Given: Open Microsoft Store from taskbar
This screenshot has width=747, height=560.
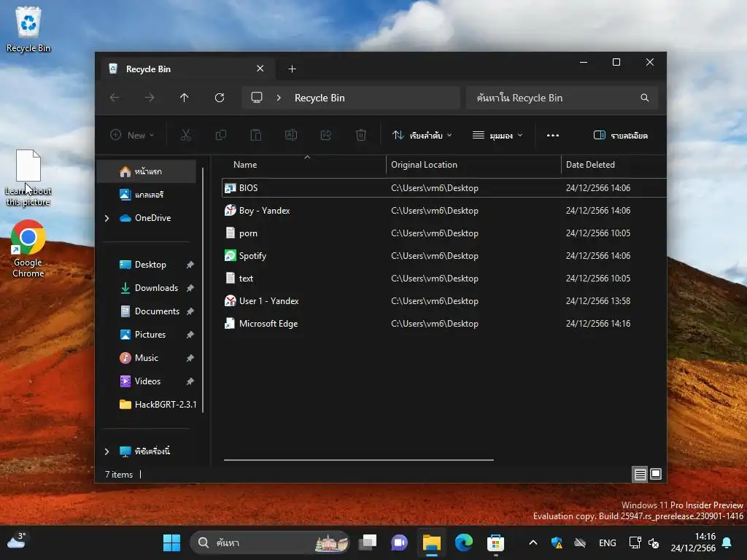Looking at the screenshot, I should pos(495,542).
